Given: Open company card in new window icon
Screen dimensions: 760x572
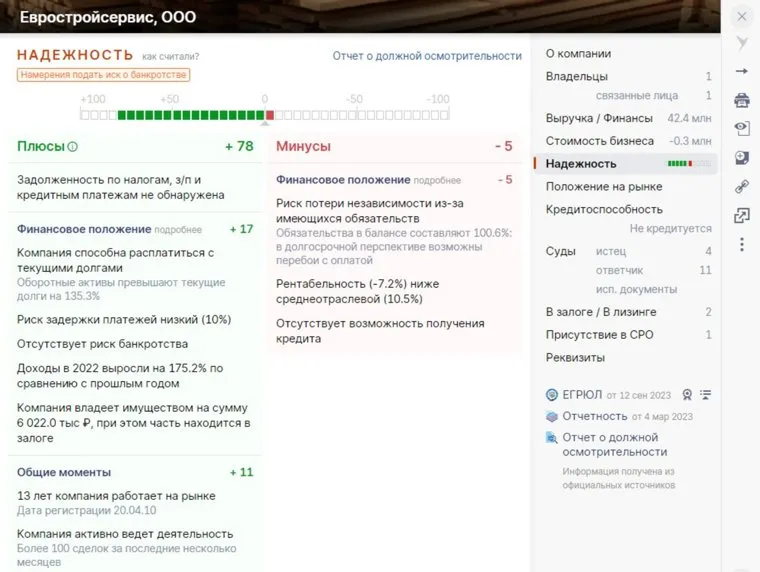Looking at the screenshot, I should [x=741, y=215].
